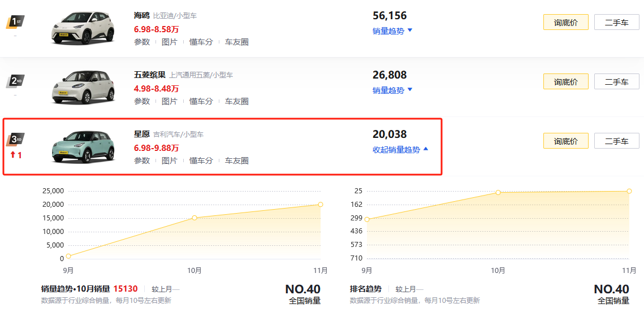Image resolution: width=644 pixels, height=321 pixels.
Task: Click the 20,038 sales figure
Action: pos(390,135)
